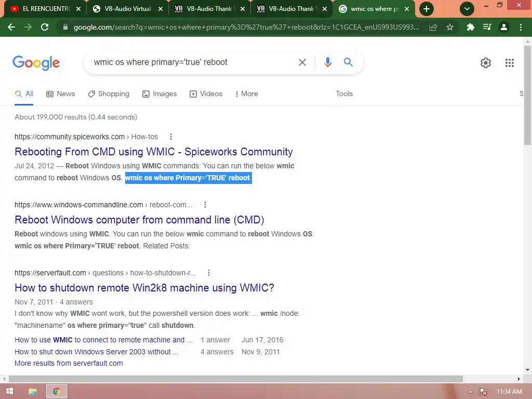
Task: Click the lock site info icon
Action: click(x=65, y=27)
